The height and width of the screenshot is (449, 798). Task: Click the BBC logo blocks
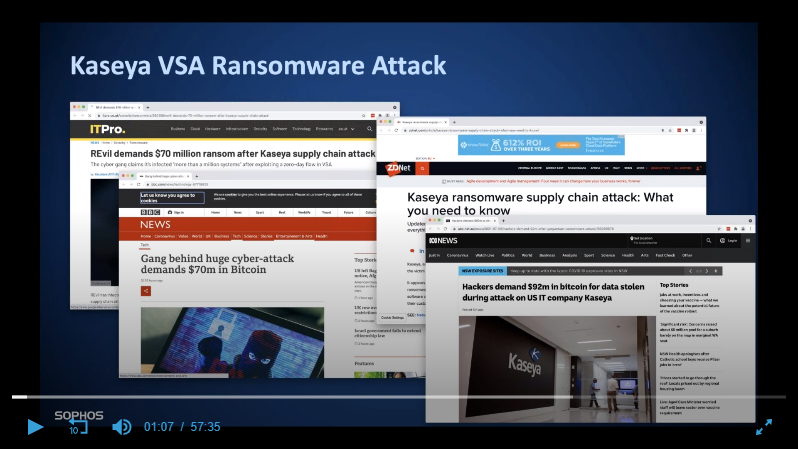[150, 212]
